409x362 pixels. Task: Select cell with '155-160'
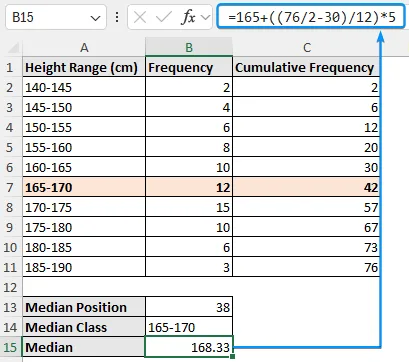tap(84, 147)
